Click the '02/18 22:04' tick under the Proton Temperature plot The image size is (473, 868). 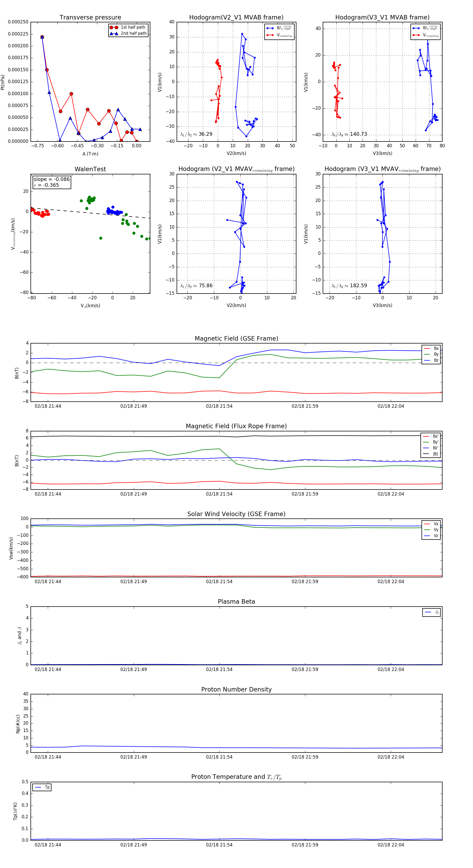[x=390, y=845]
